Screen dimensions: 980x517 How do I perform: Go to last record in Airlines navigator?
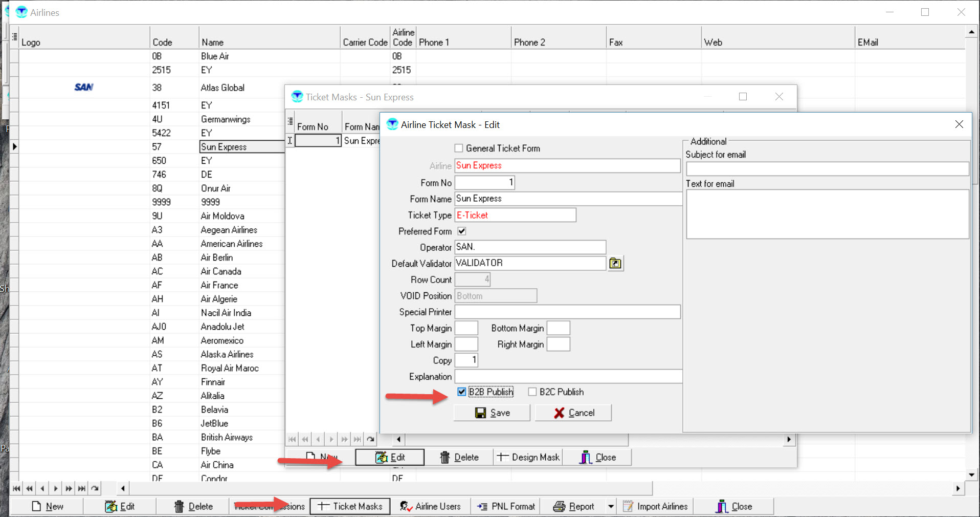coord(82,488)
